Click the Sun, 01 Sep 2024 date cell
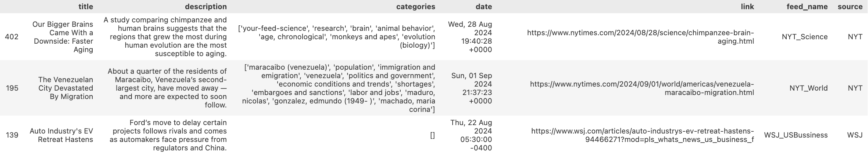 471,88
